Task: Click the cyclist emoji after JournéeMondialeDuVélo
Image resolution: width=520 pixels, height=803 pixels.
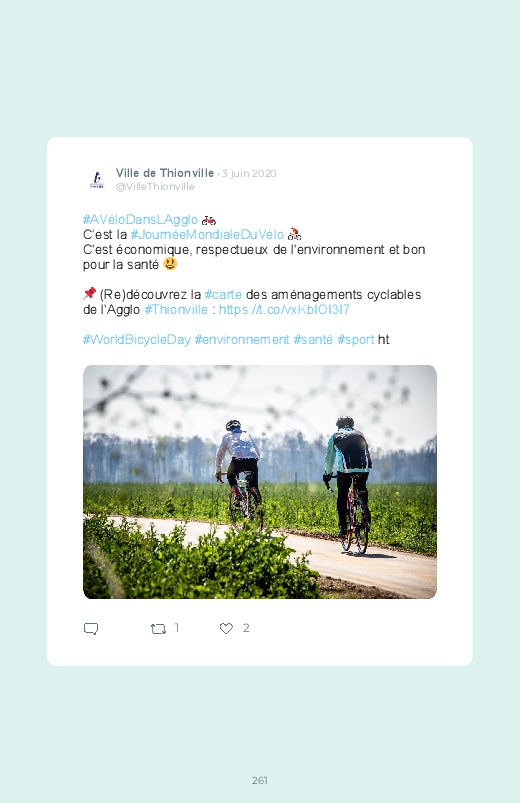Action: coord(294,235)
